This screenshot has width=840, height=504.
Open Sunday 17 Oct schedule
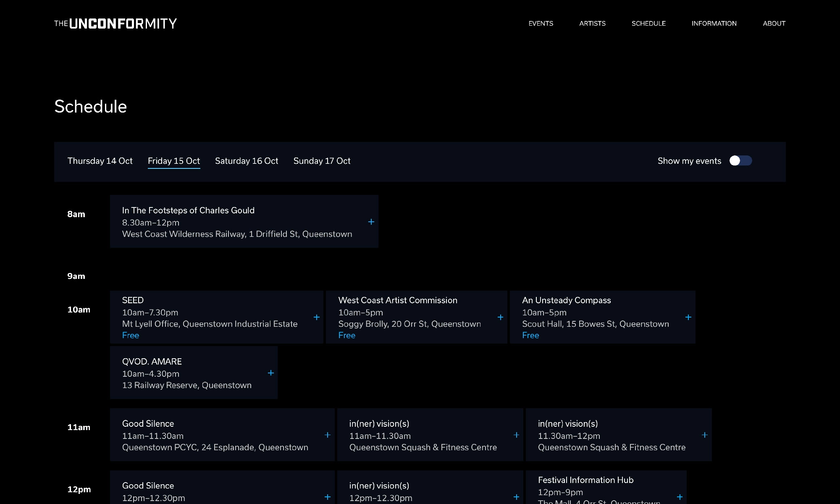coord(322,161)
